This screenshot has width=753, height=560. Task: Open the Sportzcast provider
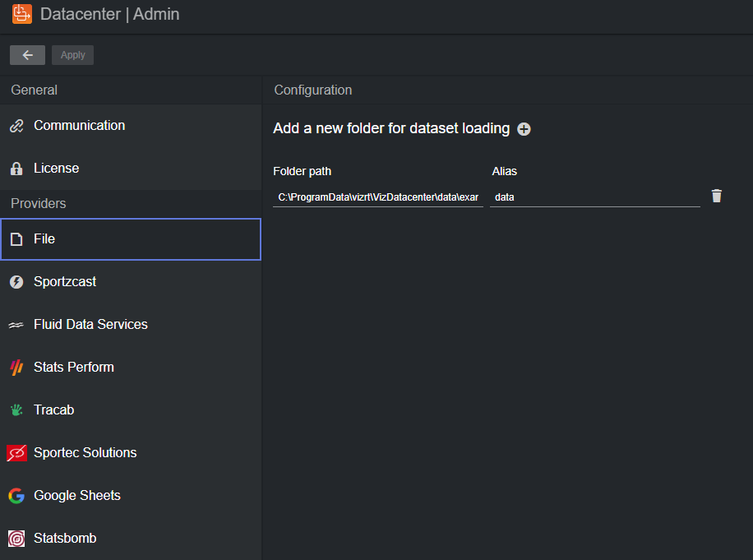point(131,282)
